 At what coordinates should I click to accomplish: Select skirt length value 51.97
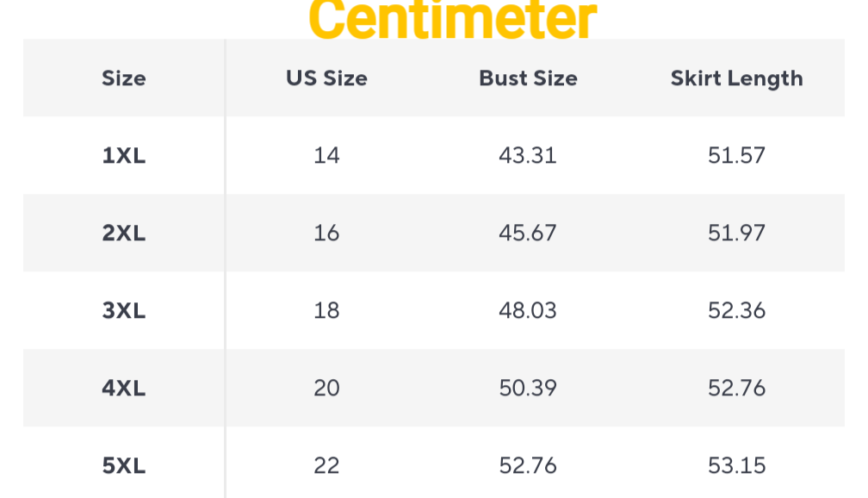(736, 233)
